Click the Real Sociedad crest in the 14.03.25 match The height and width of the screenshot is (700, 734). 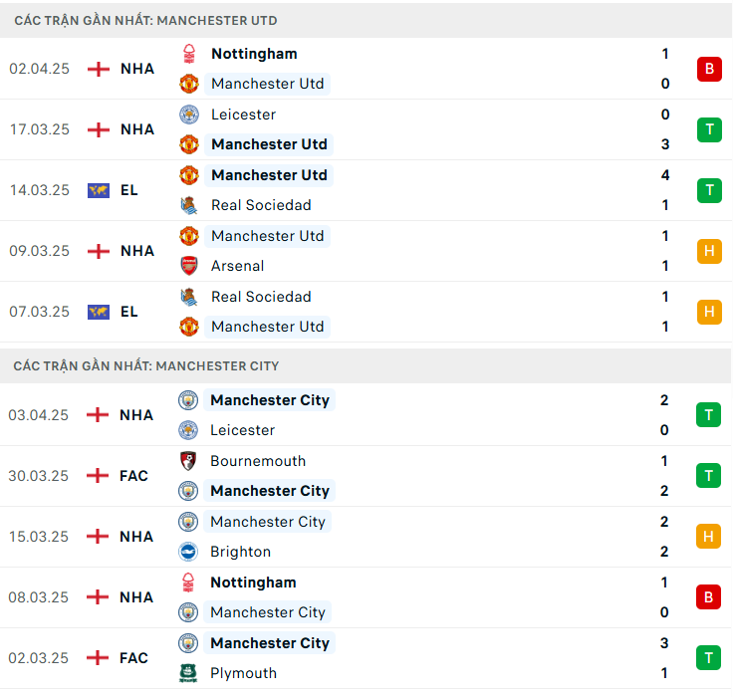click(188, 205)
